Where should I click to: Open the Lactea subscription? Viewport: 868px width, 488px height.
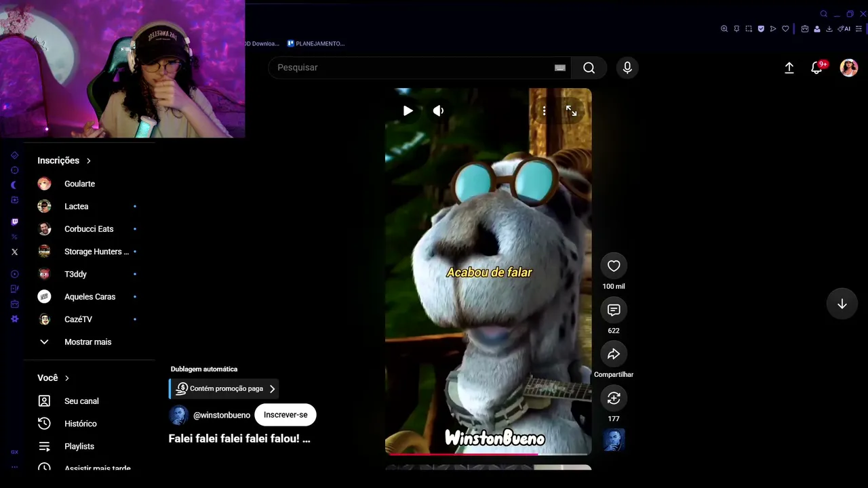coord(90,206)
